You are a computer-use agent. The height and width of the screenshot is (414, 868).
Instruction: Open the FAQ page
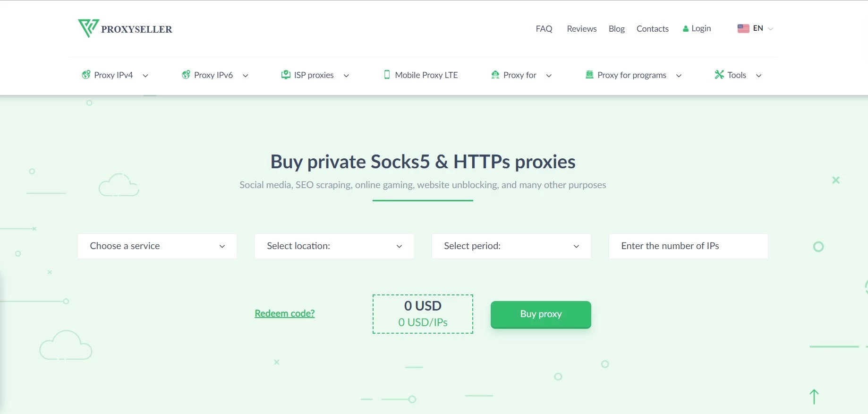pos(544,29)
